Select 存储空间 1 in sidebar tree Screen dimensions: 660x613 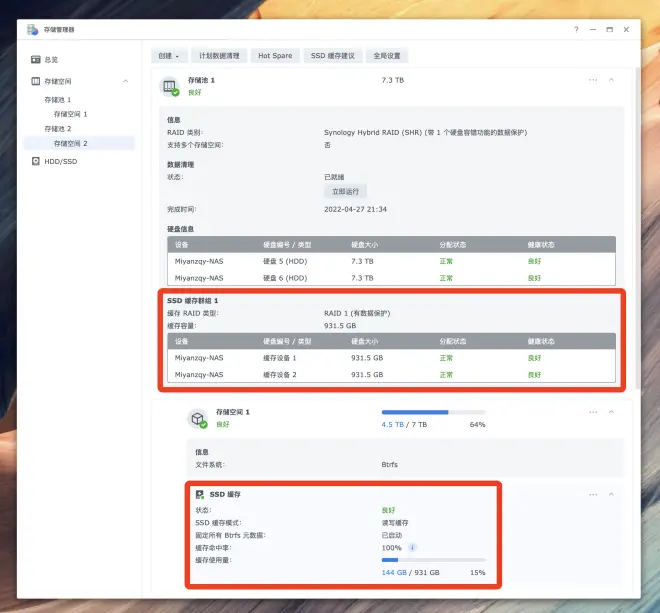(x=70, y=114)
